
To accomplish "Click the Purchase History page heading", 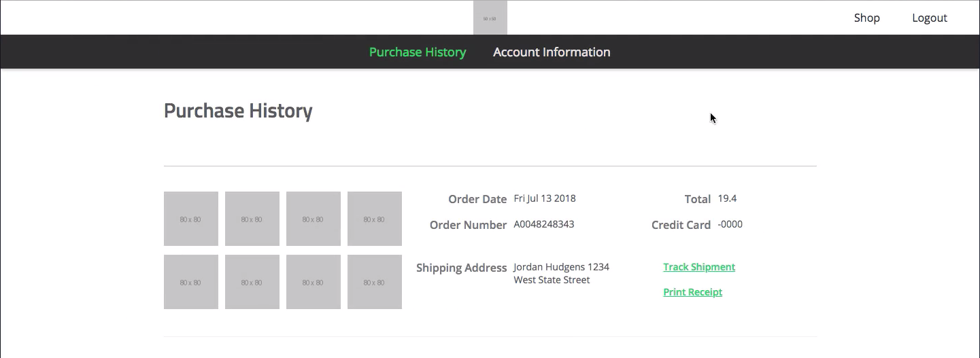I will click(x=238, y=111).
